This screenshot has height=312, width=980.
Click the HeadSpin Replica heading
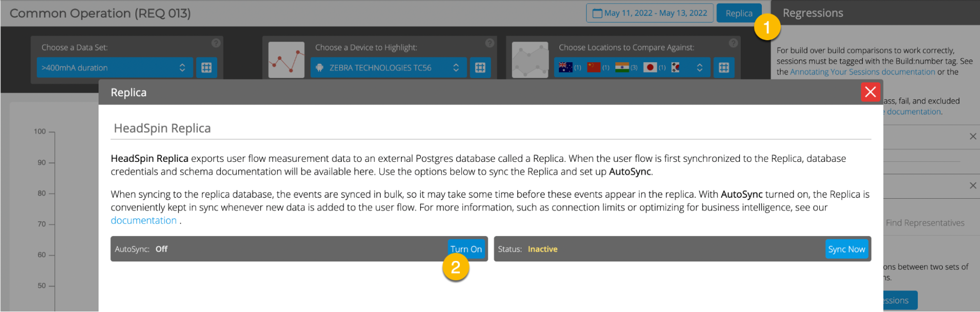coord(162,128)
